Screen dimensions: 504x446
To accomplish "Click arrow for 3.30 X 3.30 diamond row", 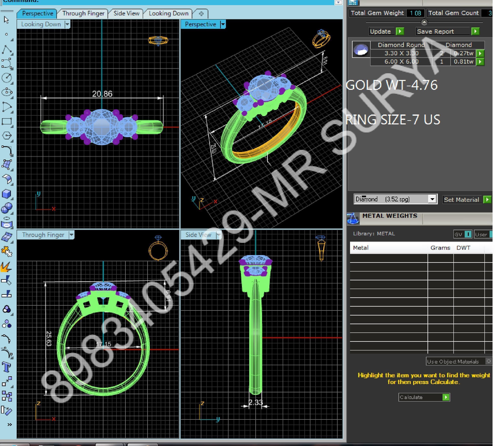I will tap(480, 53).
